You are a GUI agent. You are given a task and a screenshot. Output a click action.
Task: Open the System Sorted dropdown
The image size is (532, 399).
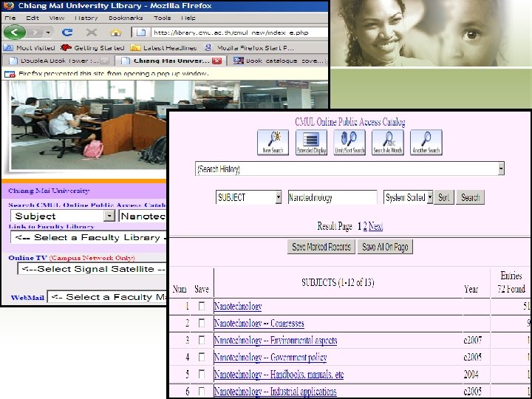point(429,197)
